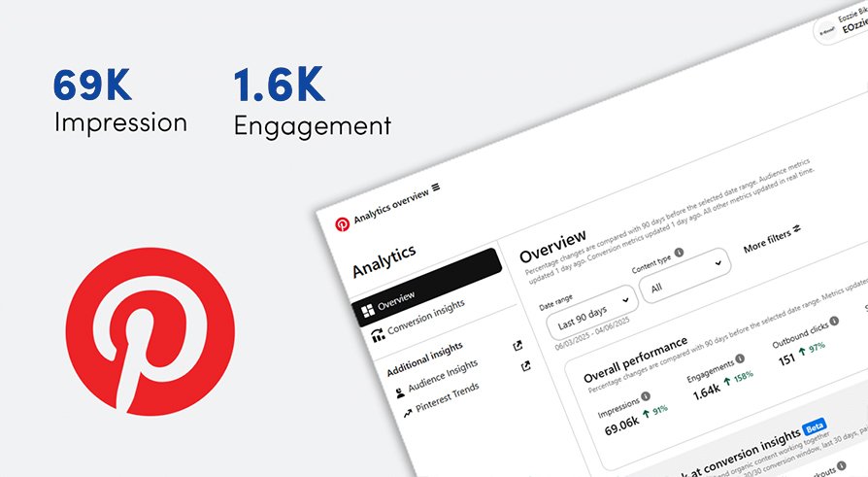Click the 97% outbound clicks change indicator

812,349
